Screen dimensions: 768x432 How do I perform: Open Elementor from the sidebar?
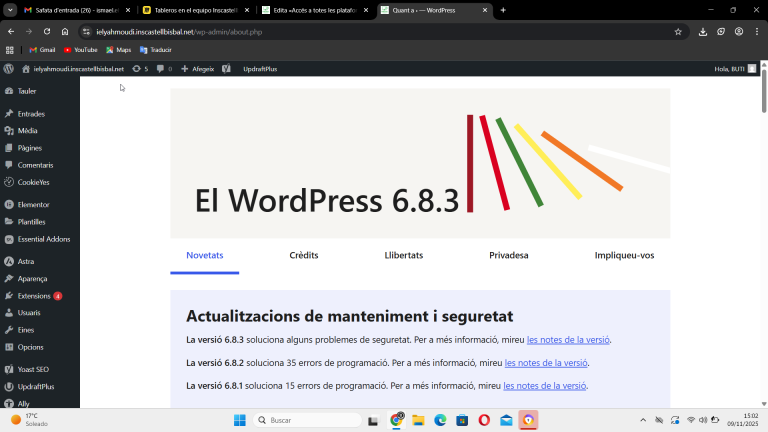point(33,204)
